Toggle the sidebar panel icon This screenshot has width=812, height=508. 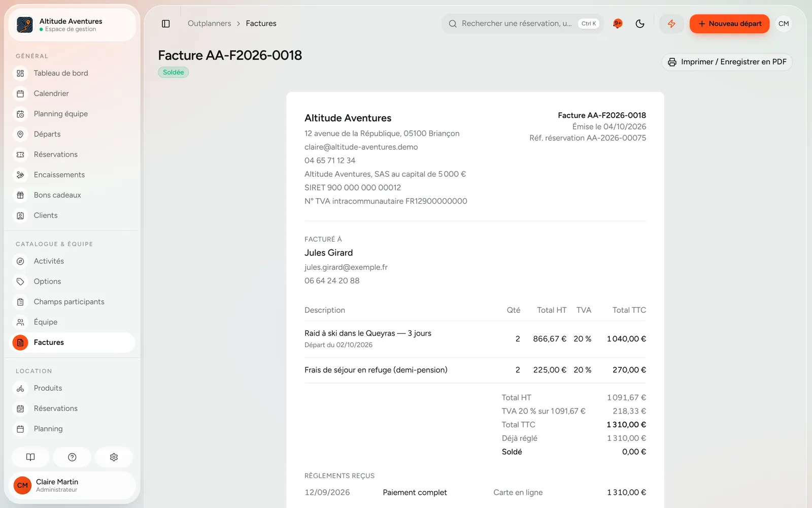click(165, 24)
